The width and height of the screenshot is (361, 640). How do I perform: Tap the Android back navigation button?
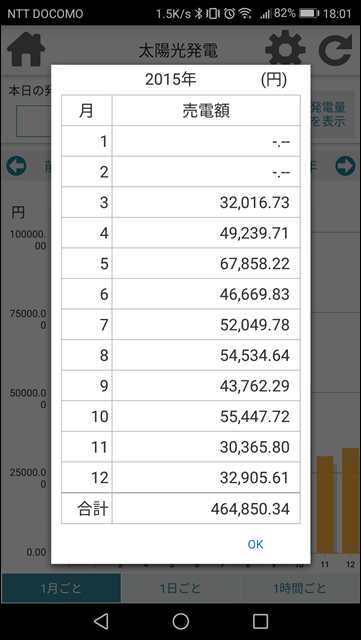point(101,621)
